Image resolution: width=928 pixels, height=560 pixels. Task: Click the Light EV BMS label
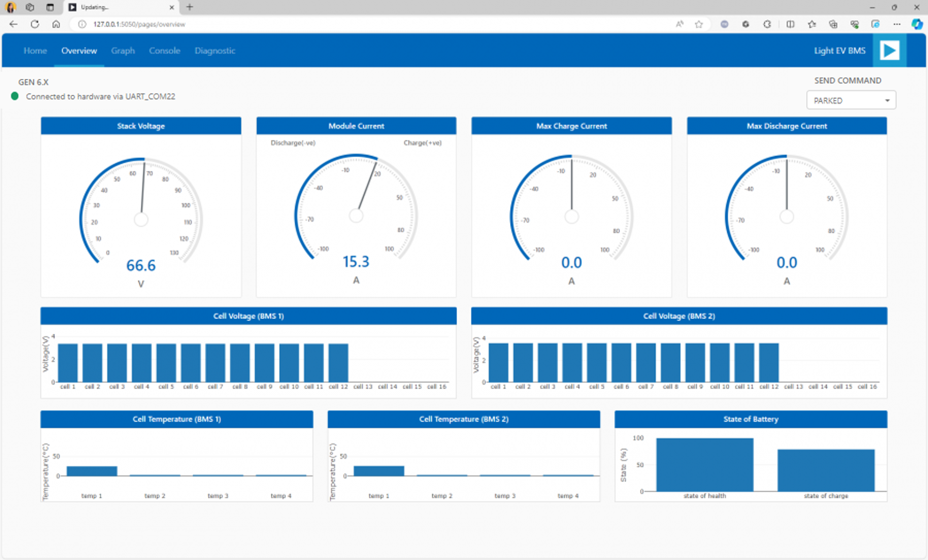coord(839,50)
